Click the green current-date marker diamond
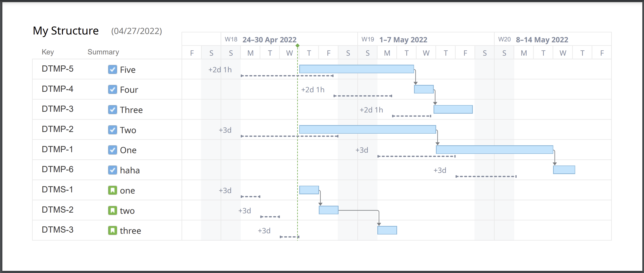Image resolution: width=644 pixels, height=273 pixels. click(x=298, y=45)
